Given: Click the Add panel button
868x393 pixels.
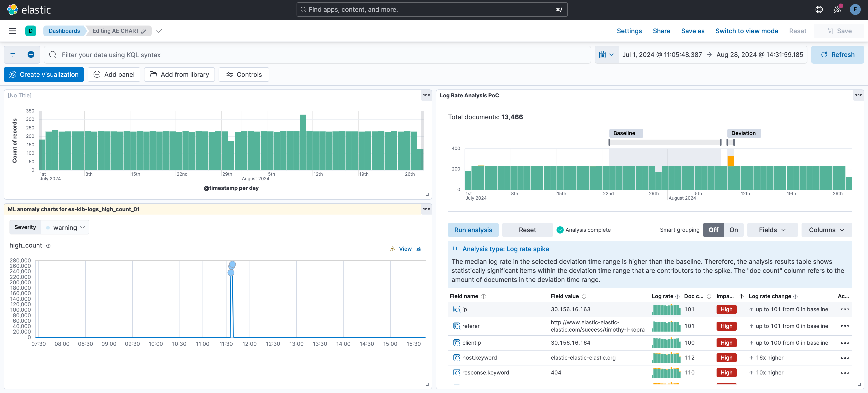Looking at the screenshot, I should (114, 75).
